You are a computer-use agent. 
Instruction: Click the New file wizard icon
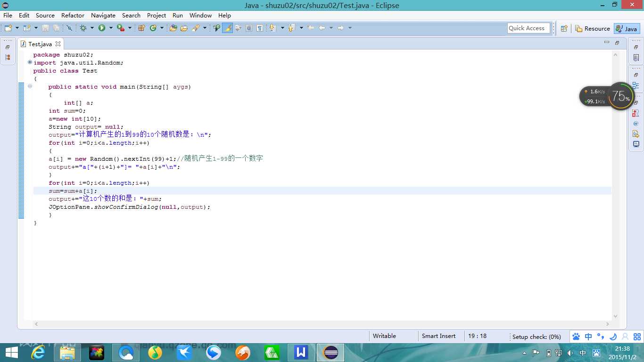tap(8, 28)
